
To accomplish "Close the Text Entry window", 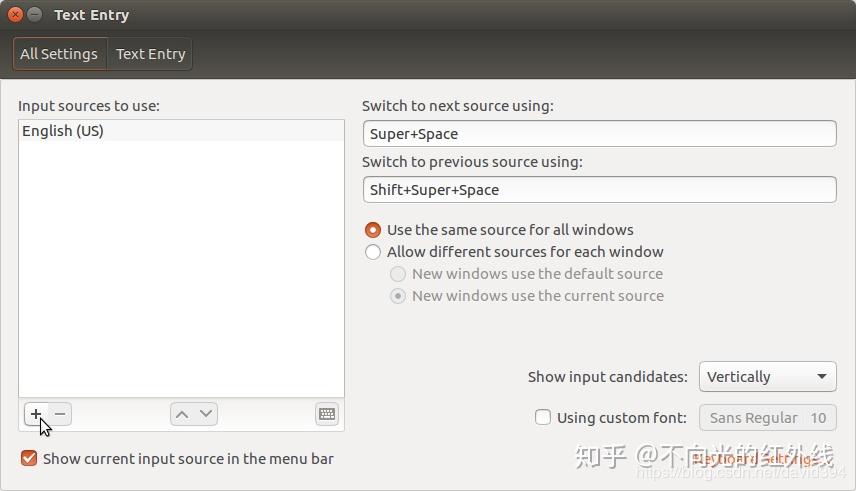I will [15, 15].
